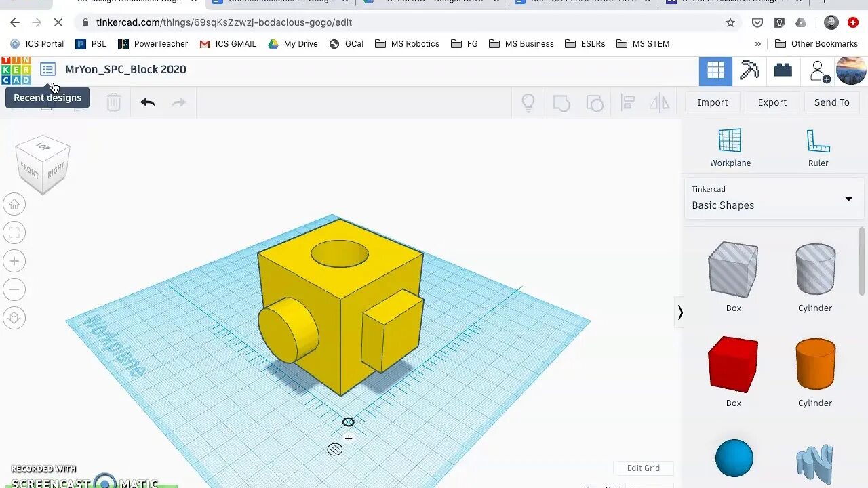Open the MS STEM bookmark folder
The height and width of the screenshot is (488, 868).
643,44
